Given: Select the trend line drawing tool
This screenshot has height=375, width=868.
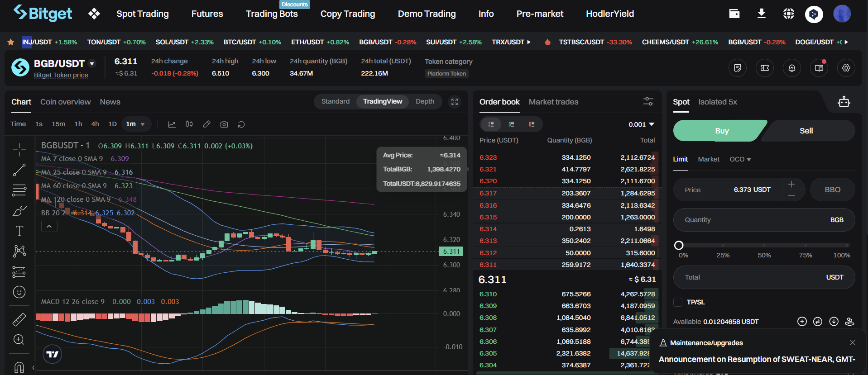Looking at the screenshot, I should point(19,170).
